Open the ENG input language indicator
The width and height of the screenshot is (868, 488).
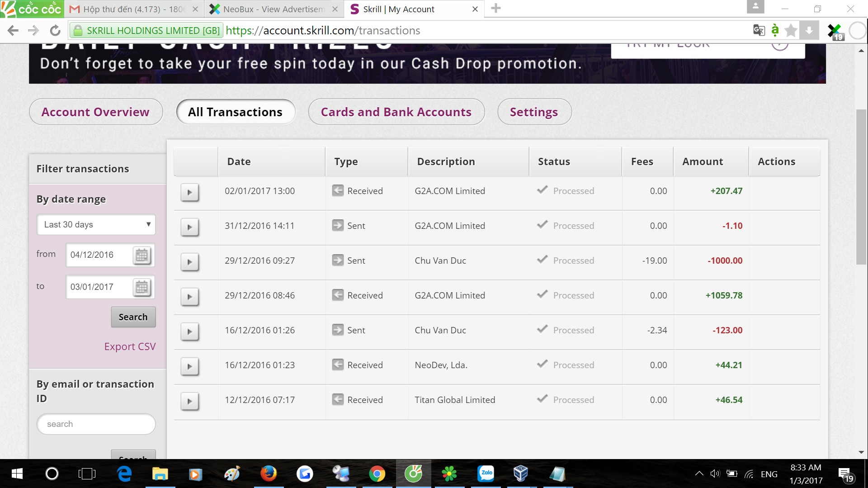click(769, 474)
